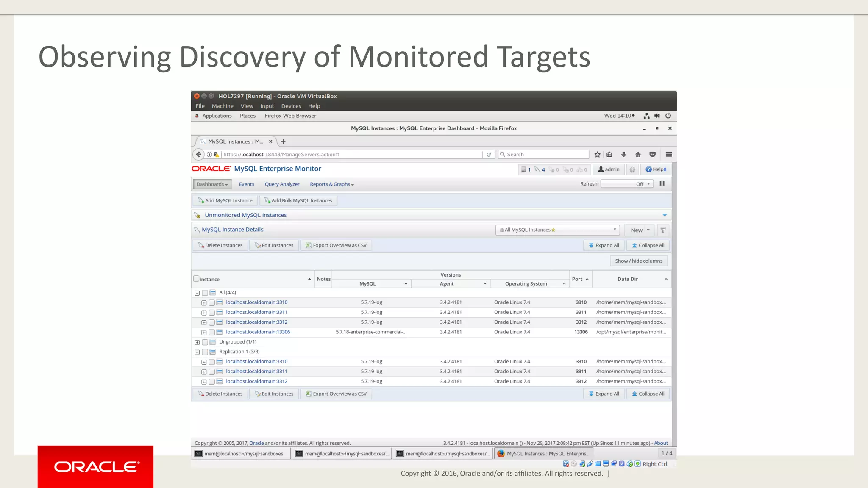Open the VirtualBox Machine menu
The width and height of the screenshot is (868, 488).
pos(223,106)
